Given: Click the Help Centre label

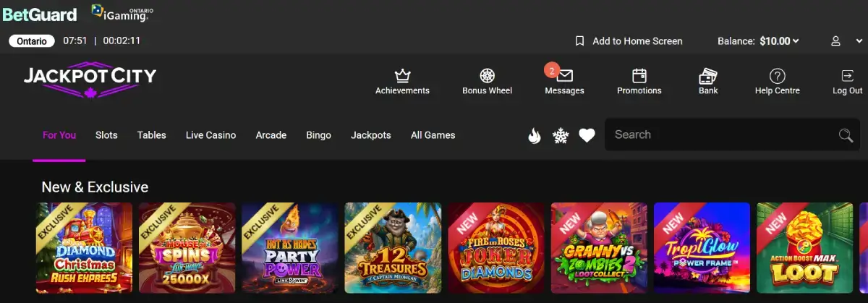Looking at the screenshot, I should (778, 91).
